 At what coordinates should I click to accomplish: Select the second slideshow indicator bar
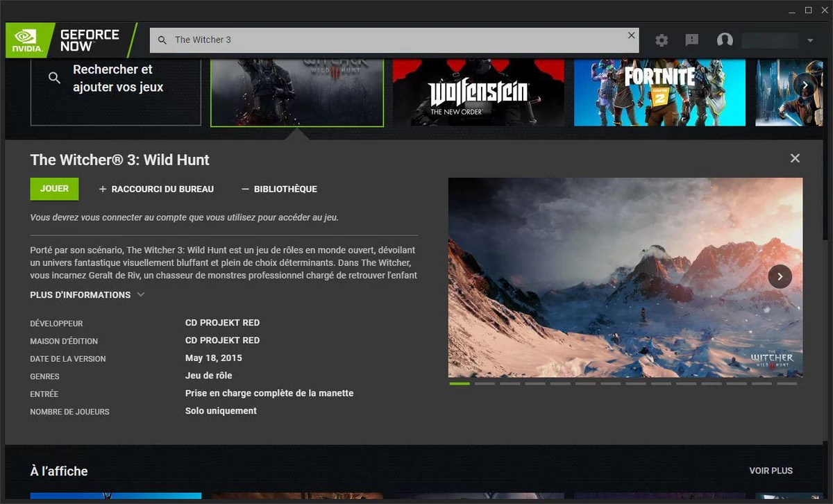point(485,383)
